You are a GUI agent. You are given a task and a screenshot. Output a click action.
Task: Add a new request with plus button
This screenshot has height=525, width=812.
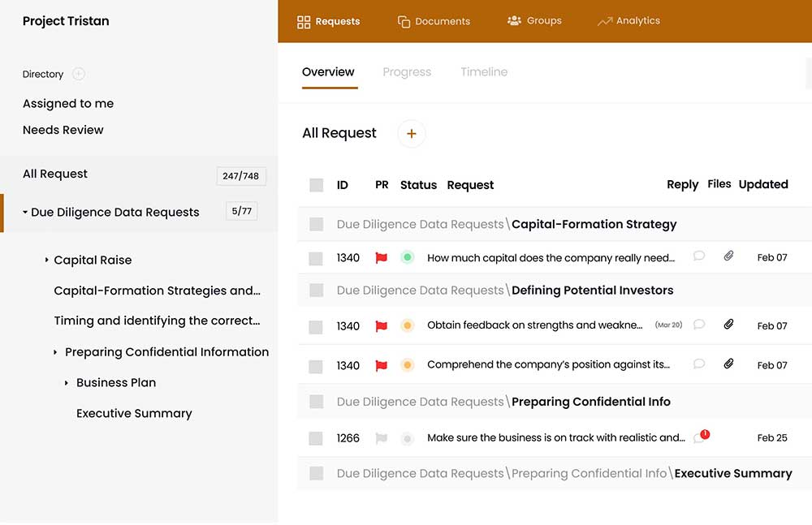click(411, 134)
